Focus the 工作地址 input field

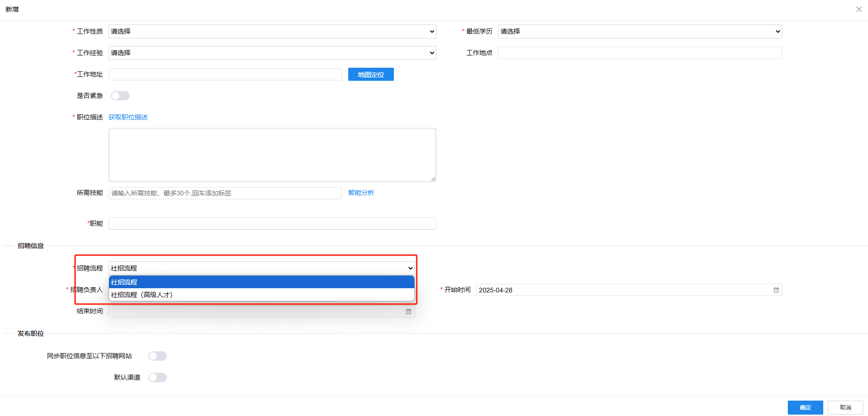(x=225, y=74)
